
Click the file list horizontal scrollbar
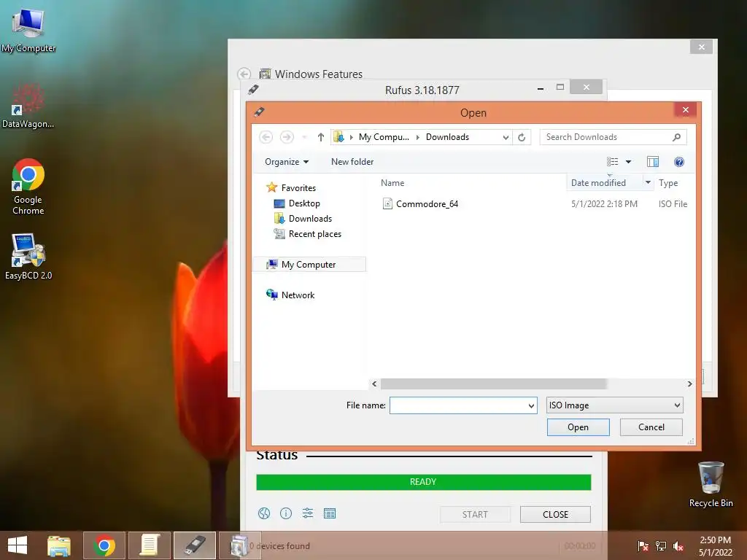(x=493, y=384)
